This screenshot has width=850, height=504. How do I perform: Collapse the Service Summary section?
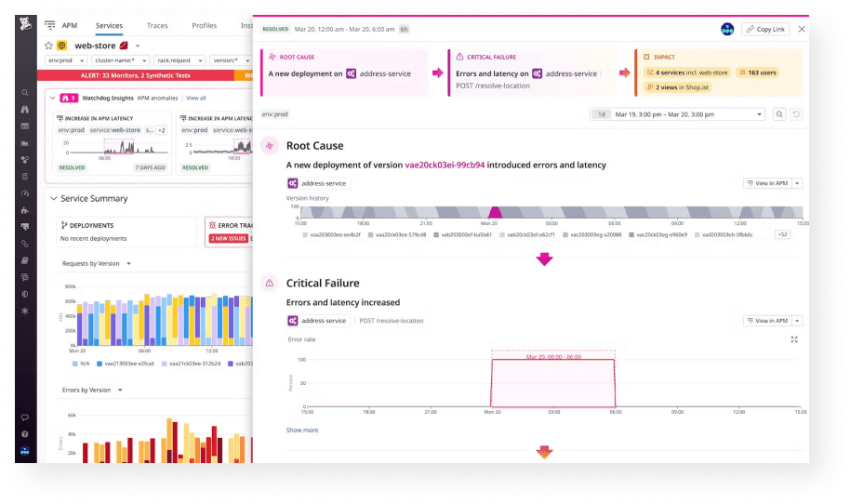(54, 199)
